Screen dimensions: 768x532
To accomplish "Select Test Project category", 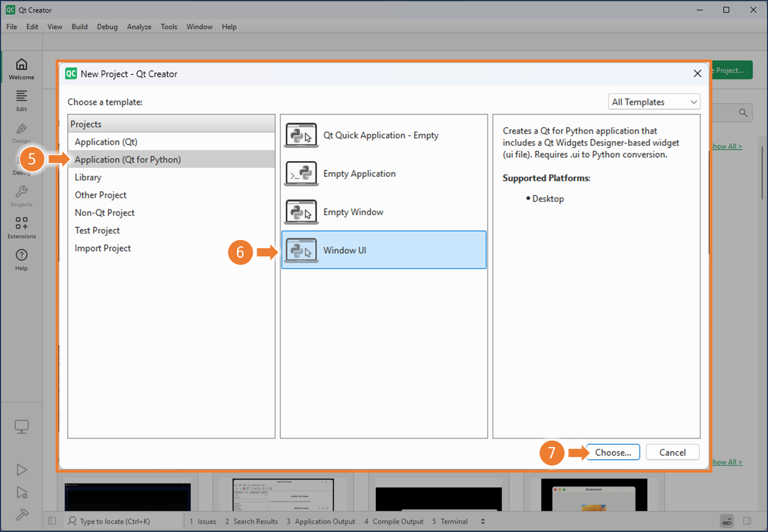I will 171,230.
